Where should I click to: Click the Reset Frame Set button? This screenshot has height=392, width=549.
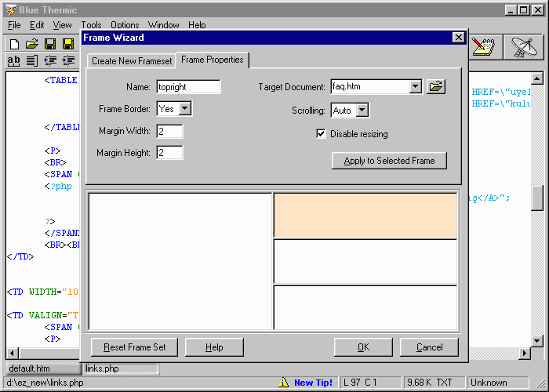coord(134,347)
